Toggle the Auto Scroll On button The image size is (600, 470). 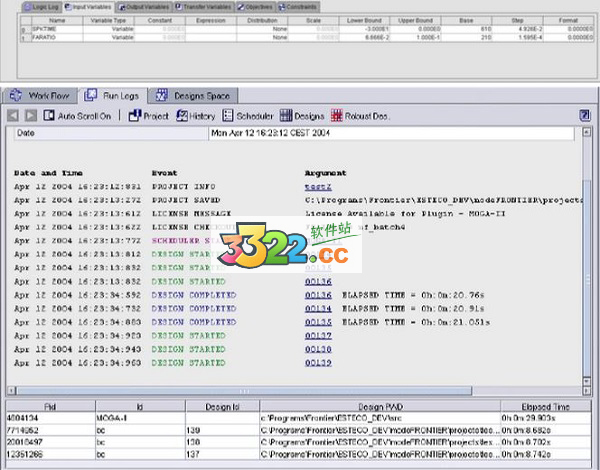78,116
